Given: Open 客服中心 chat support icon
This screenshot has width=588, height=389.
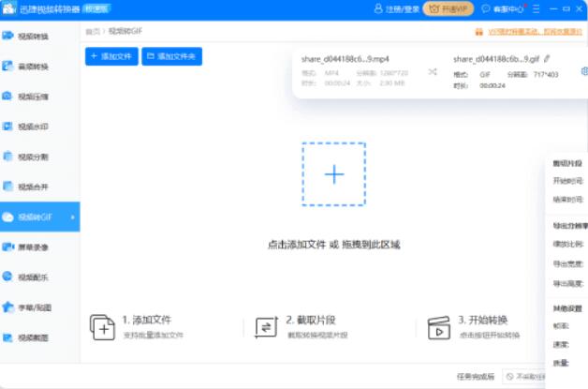Looking at the screenshot, I should point(486,8).
